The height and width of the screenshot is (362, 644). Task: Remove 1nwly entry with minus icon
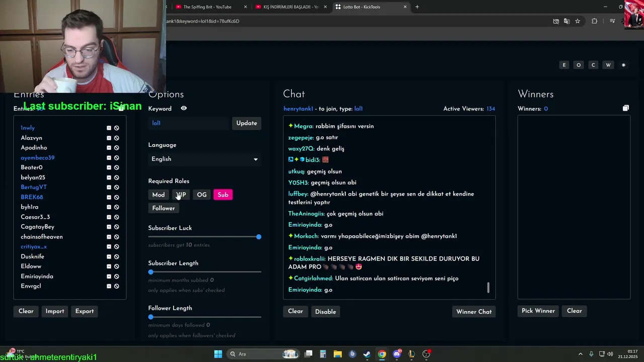click(x=109, y=128)
